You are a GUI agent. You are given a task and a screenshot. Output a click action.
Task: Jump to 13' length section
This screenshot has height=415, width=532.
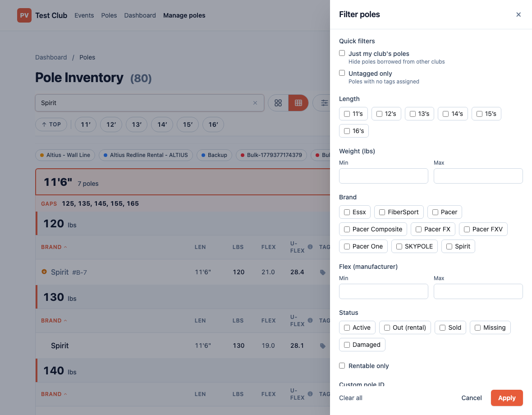coord(137,124)
